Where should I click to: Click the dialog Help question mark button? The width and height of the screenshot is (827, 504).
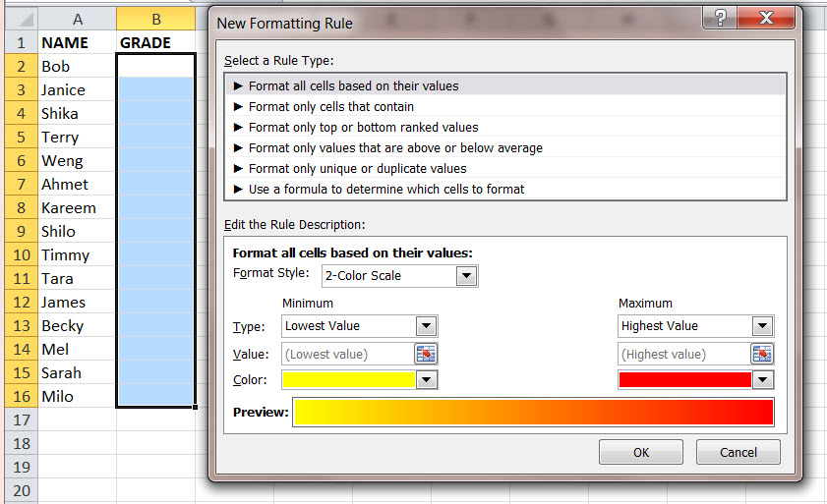(720, 18)
